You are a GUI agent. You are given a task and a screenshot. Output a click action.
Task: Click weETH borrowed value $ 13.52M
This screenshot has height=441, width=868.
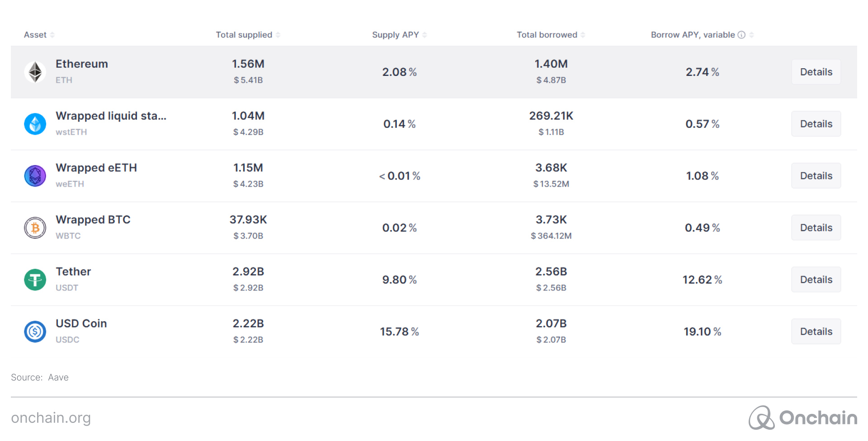pos(551,184)
